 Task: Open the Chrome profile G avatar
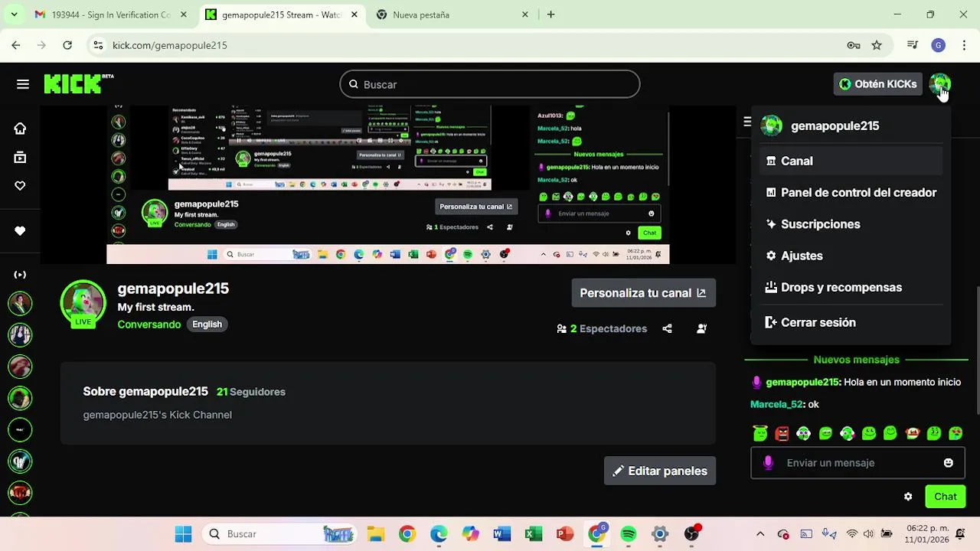pyautogui.click(x=938, y=45)
